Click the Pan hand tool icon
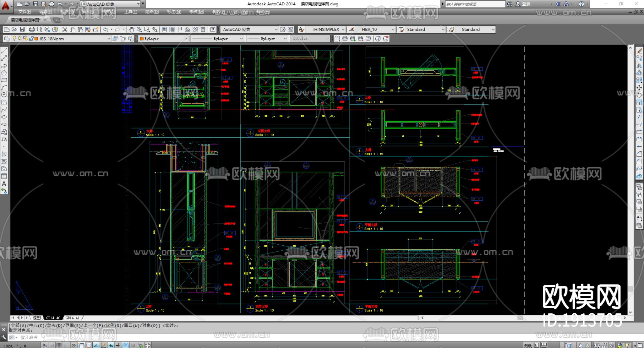Viewport: 644px width, 348px height. pyautogui.click(x=132, y=29)
